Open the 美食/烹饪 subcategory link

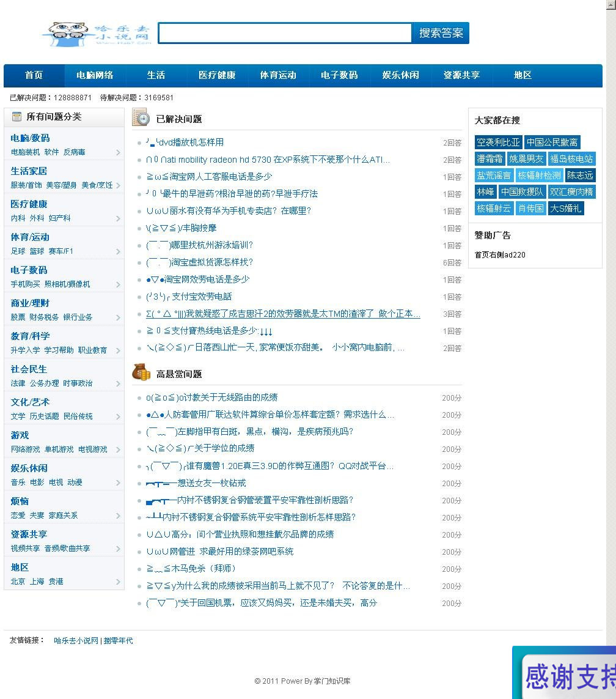97,185
